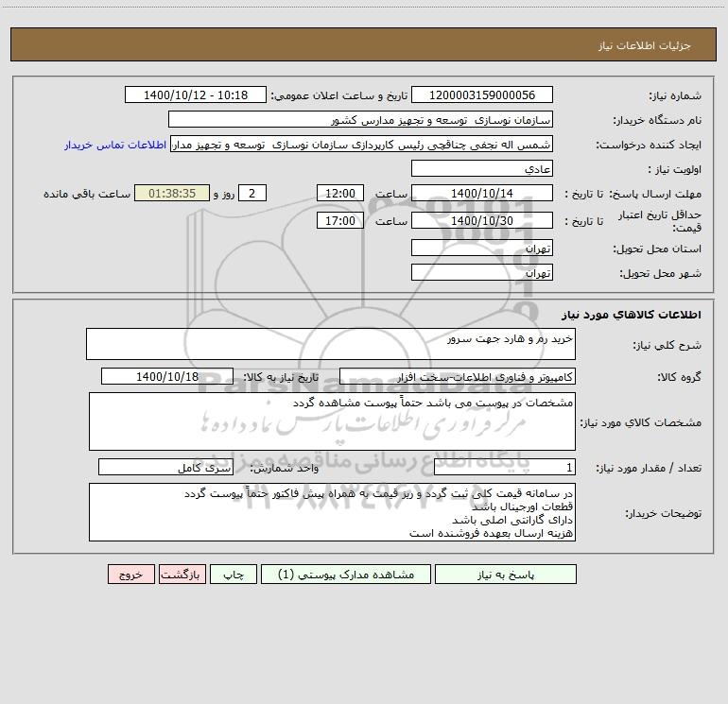This screenshot has width=728, height=704.
Task: Click the request creator field شمس اله نجفی
Action: [362, 144]
